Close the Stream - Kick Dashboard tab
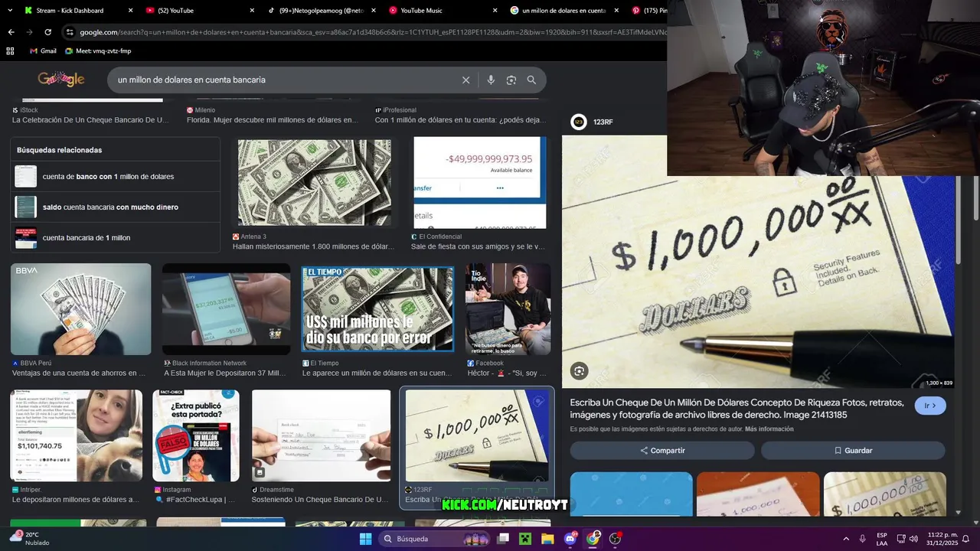The width and height of the screenshot is (980, 551). pyautogui.click(x=130, y=11)
